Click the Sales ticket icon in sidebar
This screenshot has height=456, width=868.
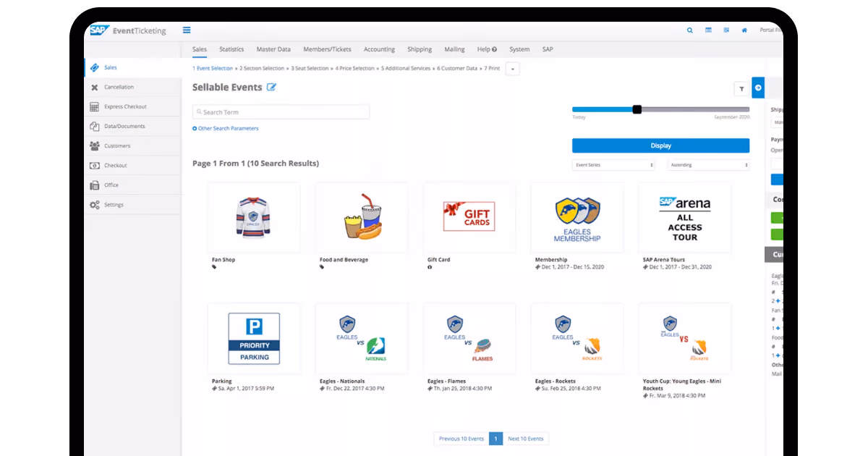[95, 67]
